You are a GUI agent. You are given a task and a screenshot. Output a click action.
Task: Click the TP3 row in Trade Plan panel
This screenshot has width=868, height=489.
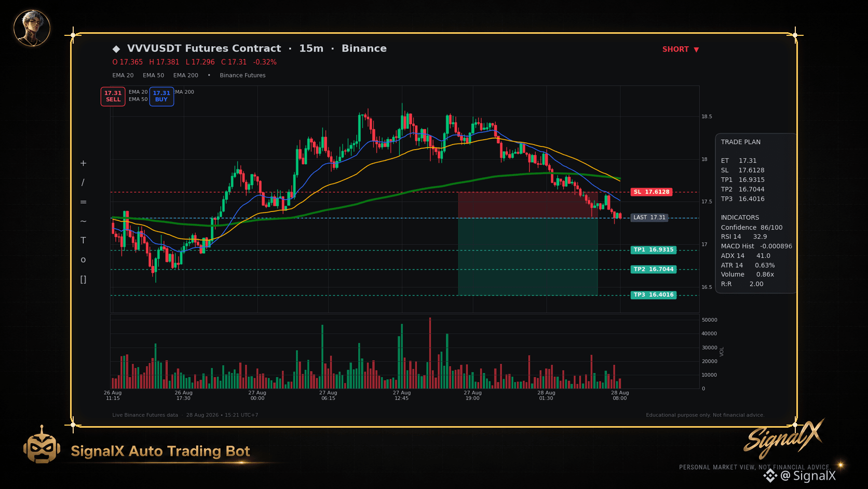click(743, 199)
